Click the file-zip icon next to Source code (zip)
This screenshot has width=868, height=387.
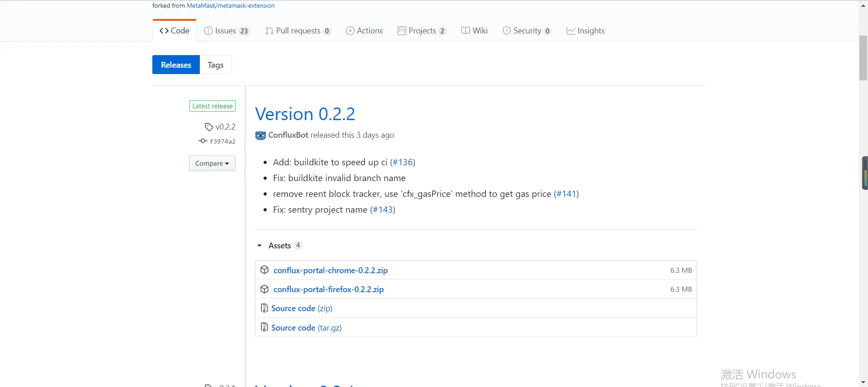[x=264, y=308]
